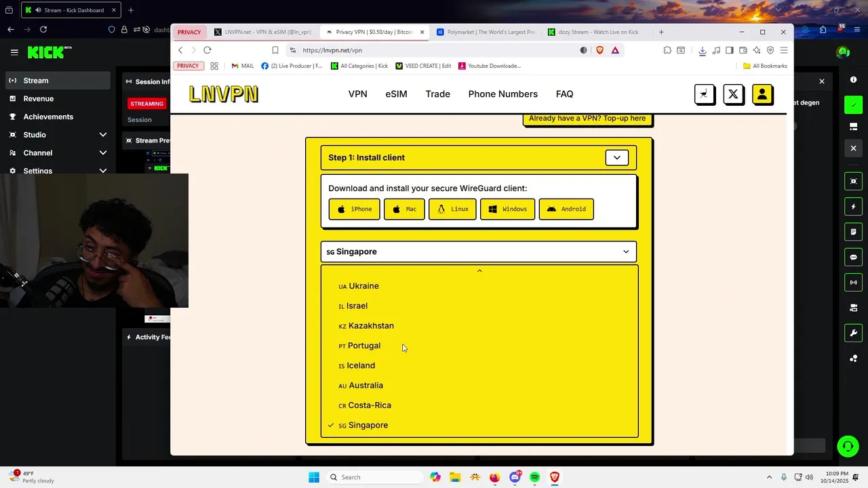Select Ukraine from the country list
Screen dimensions: 868x488
[x=358, y=286]
